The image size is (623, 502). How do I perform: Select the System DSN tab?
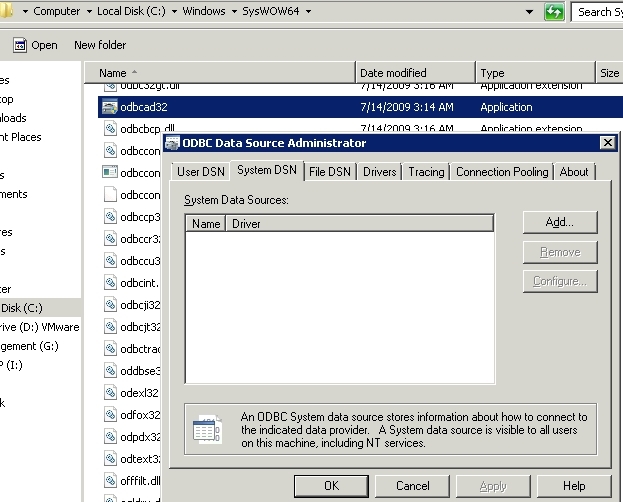[x=267, y=171]
